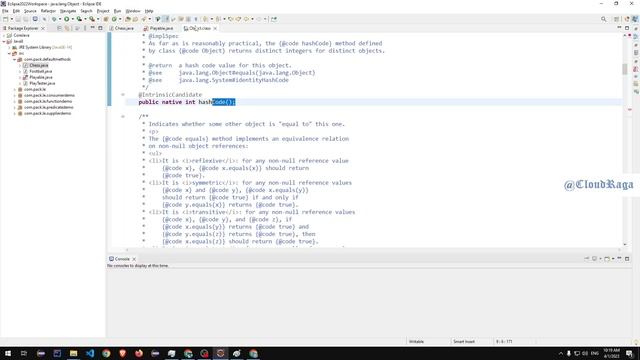Click the Save All toolbar icon
The image size is (640, 360).
tap(26, 19)
